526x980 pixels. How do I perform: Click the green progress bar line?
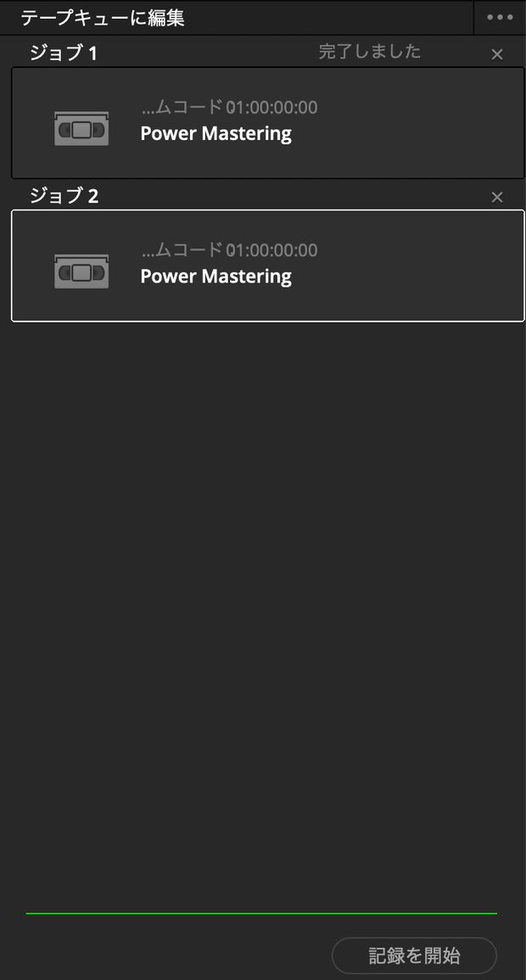pos(261,914)
